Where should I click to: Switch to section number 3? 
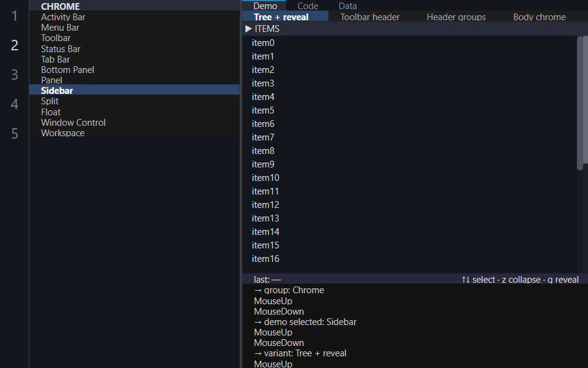click(15, 74)
